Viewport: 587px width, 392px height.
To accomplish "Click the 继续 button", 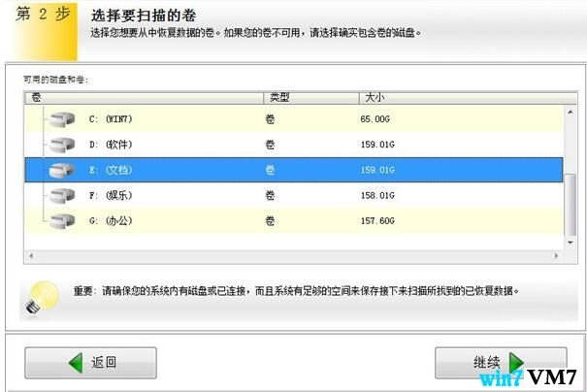I will 501,363.
